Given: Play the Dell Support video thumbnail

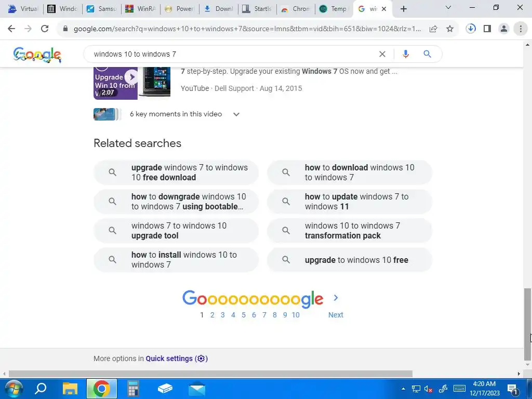Looking at the screenshot, I should (131, 83).
